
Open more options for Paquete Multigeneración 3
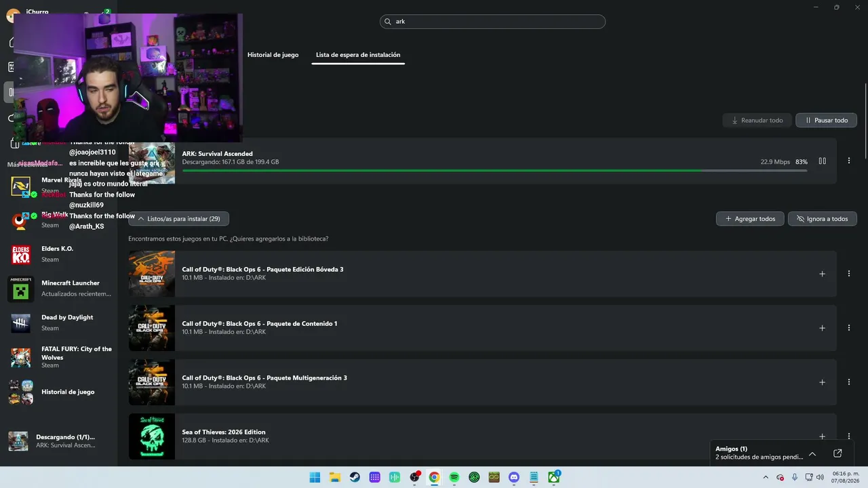[849, 382]
